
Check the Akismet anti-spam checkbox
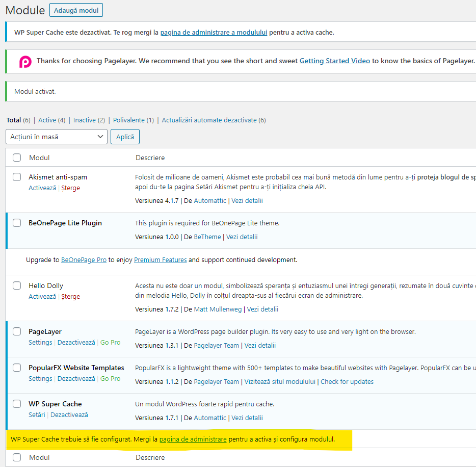(17, 177)
